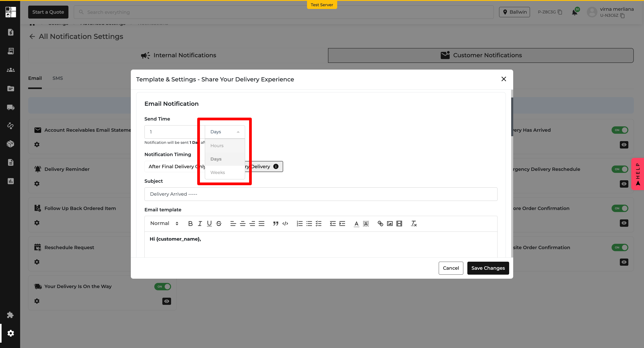Insert image into email template

[390, 223]
